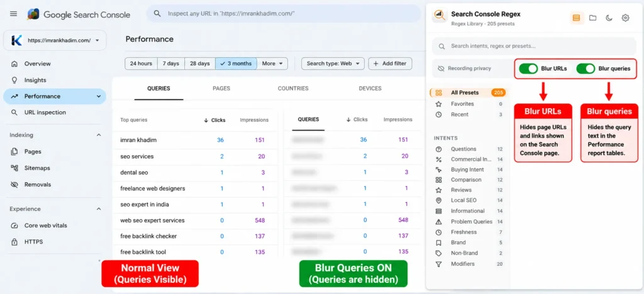Image resolution: width=644 pixels, height=294 pixels.
Task: Click the Buying Intent cursor icon
Action: click(x=438, y=170)
